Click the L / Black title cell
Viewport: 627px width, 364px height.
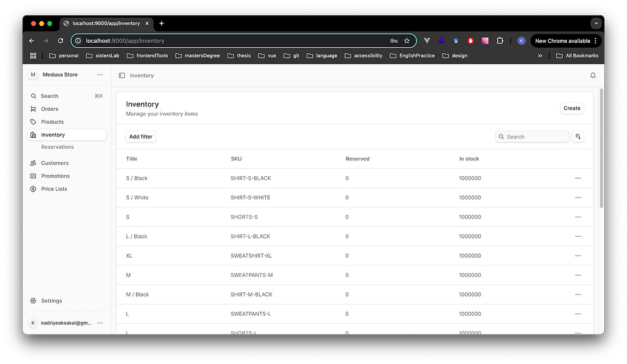coord(137,236)
